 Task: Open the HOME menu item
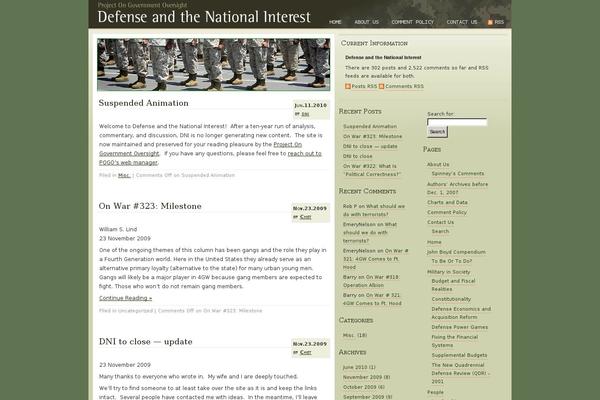335,22
